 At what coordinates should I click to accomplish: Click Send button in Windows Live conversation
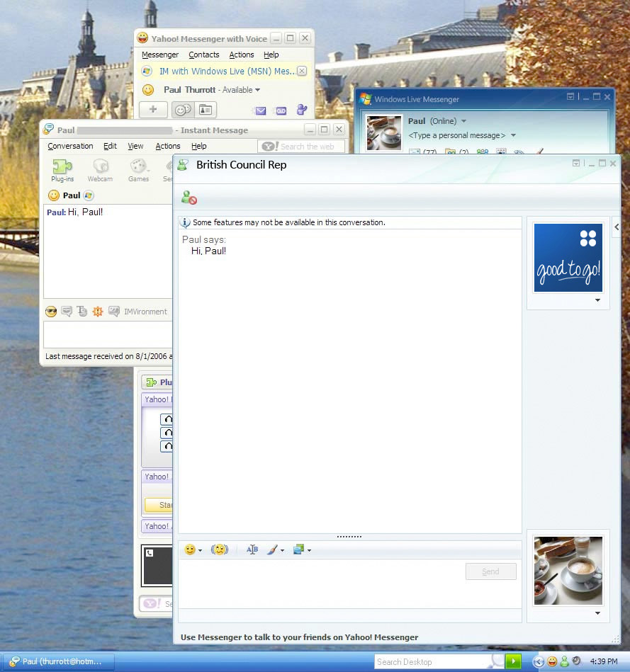coord(490,571)
